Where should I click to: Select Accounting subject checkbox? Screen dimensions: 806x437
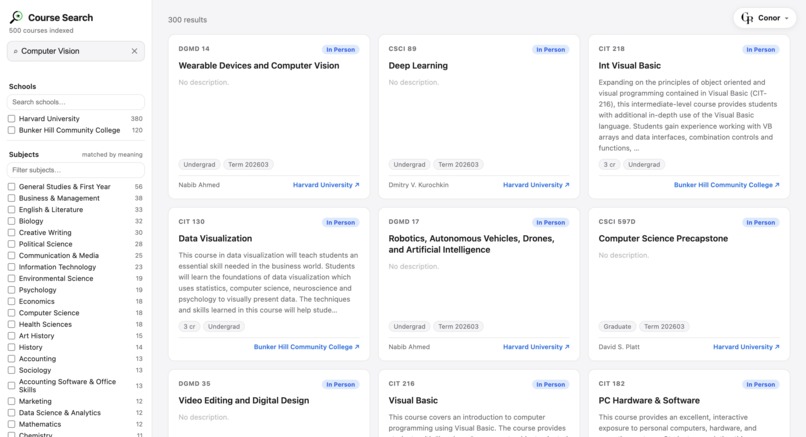coord(11,358)
